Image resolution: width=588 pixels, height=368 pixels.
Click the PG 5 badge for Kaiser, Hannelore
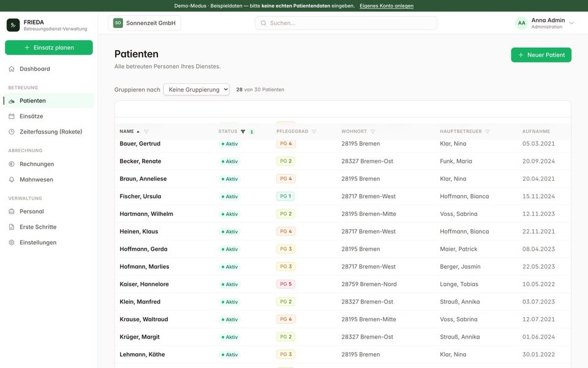pyautogui.click(x=286, y=284)
